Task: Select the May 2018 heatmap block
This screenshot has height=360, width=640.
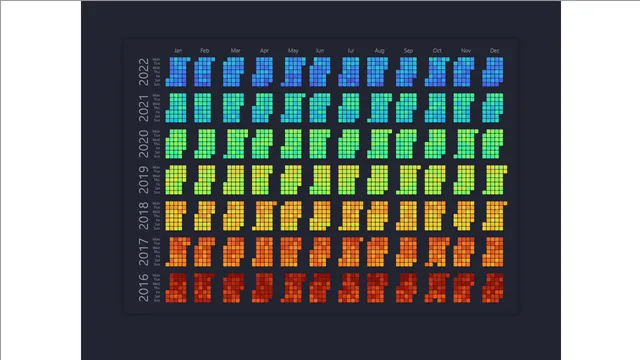Action: click(291, 216)
